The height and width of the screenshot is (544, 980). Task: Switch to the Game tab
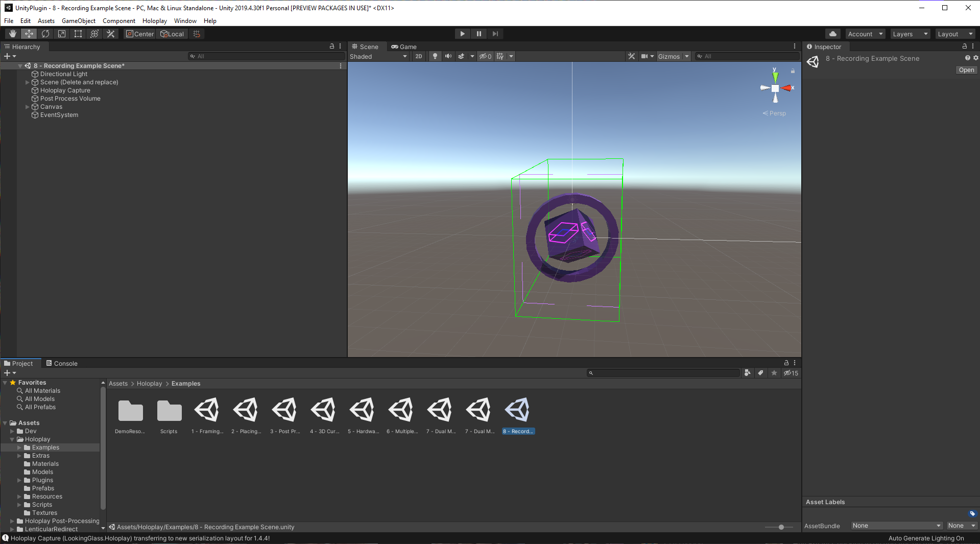pos(404,46)
